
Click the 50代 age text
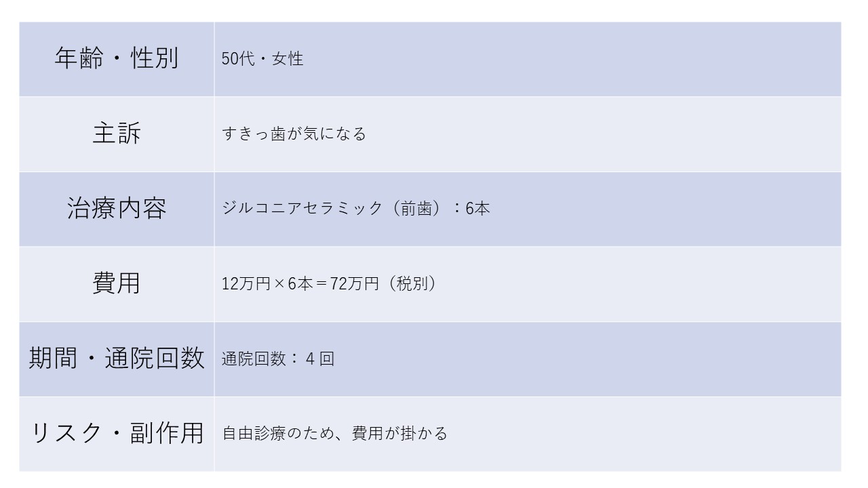click(x=235, y=59)
